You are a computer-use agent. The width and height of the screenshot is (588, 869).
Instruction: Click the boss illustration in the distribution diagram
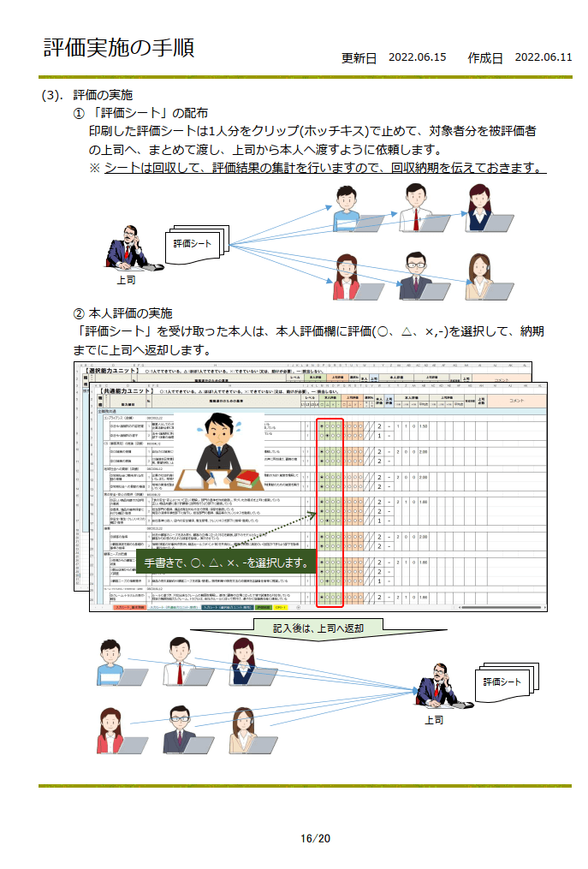tap(133, 247)
